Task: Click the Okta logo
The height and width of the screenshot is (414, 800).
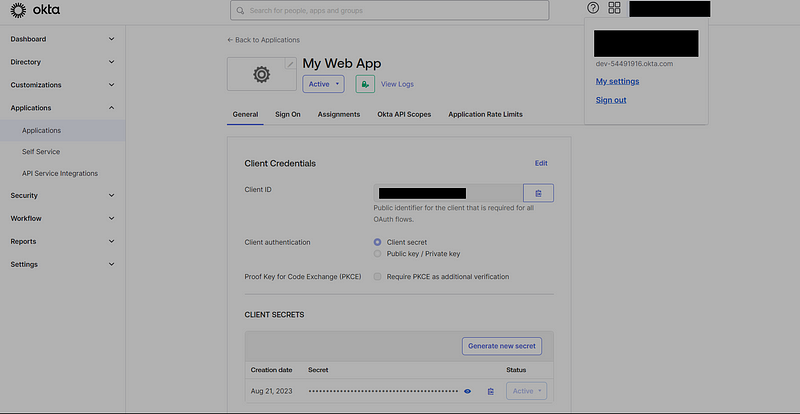Action: pos(35,10)
